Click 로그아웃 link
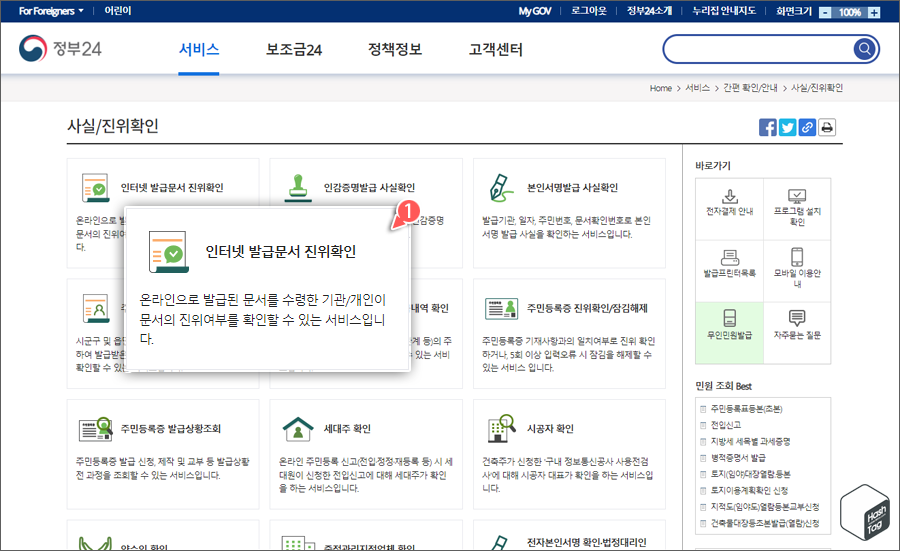Image resolution: width=900 pixels, height=551 pixels. (x=589, y=11)
